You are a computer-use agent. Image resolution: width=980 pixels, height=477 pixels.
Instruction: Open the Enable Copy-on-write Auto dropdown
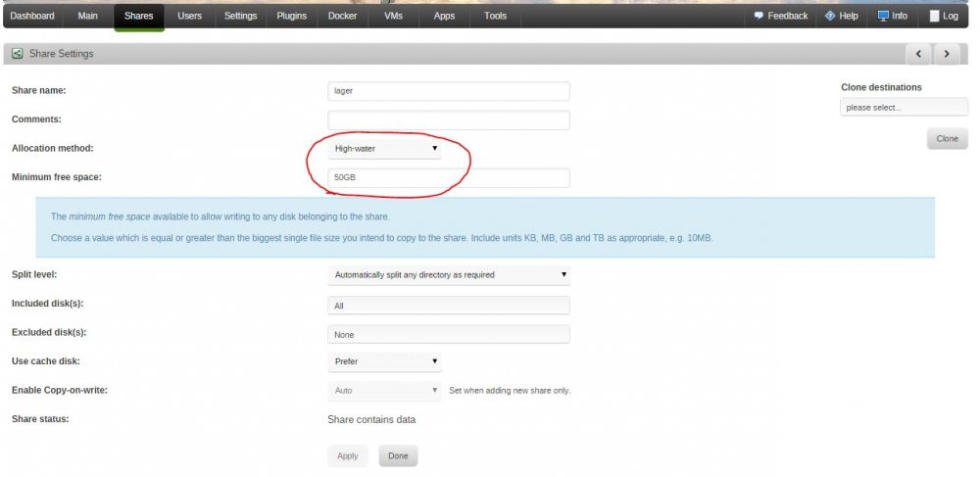tap(384, 390)
